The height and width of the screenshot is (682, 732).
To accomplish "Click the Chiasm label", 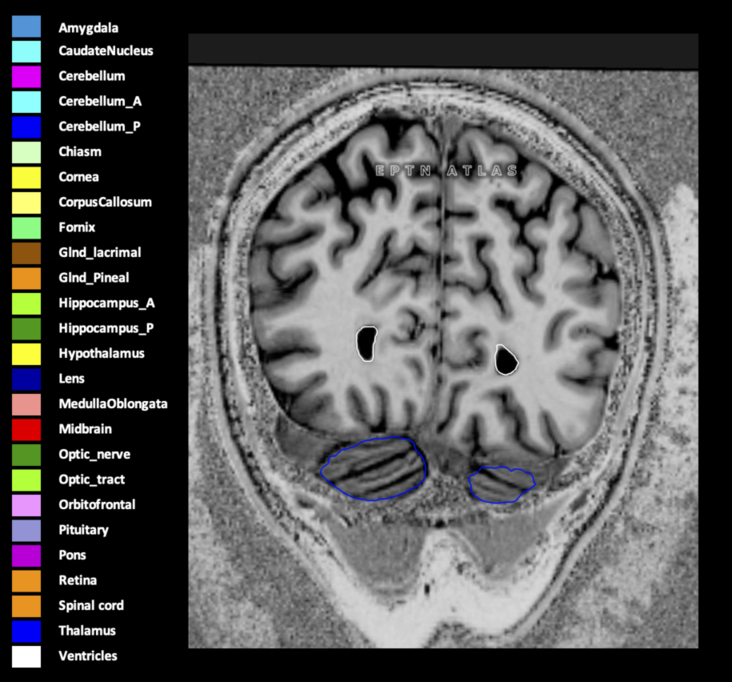I will click(x=80, y=152).
